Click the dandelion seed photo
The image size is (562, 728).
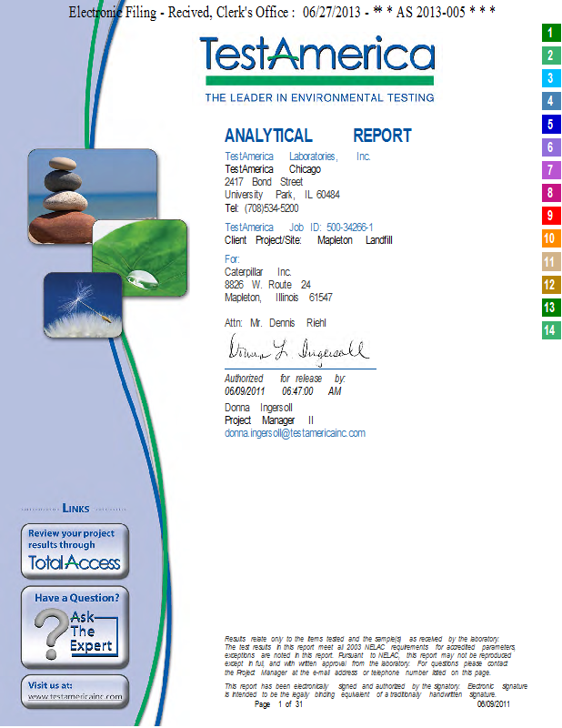click(83, 305)
